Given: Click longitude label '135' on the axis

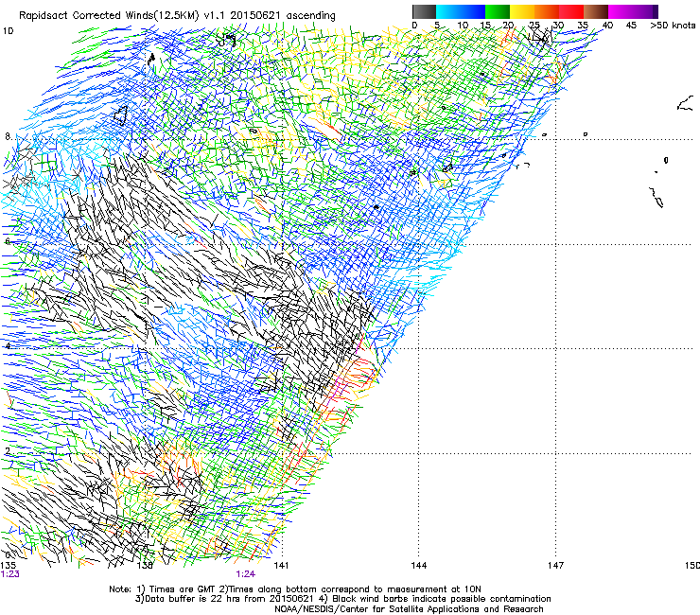Looking at the screenshot, I should point(8,566).
